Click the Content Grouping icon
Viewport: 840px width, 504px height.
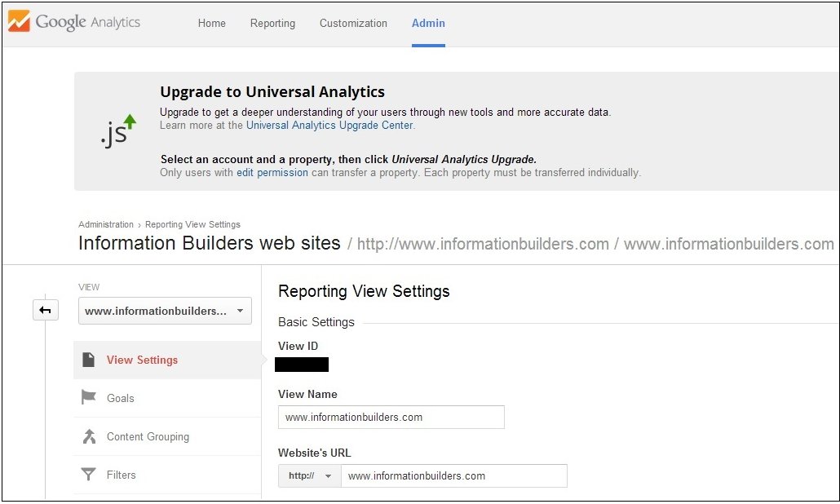(x=89, y=436)
